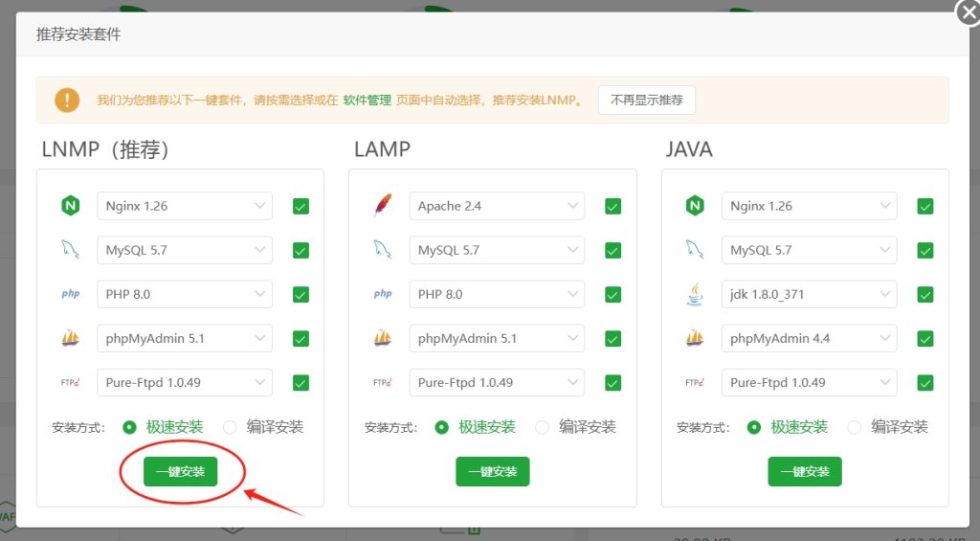This screenshot has height=541, width=980.
Task: Uncheck MySQL 5.7 in JAVA column
Action: point(925,250)
